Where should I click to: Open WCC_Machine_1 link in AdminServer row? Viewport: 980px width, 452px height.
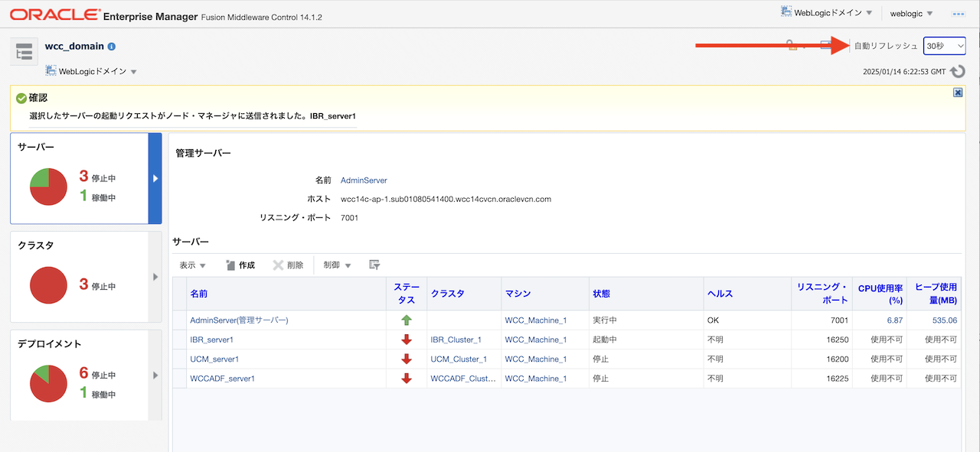pos(536,320)
